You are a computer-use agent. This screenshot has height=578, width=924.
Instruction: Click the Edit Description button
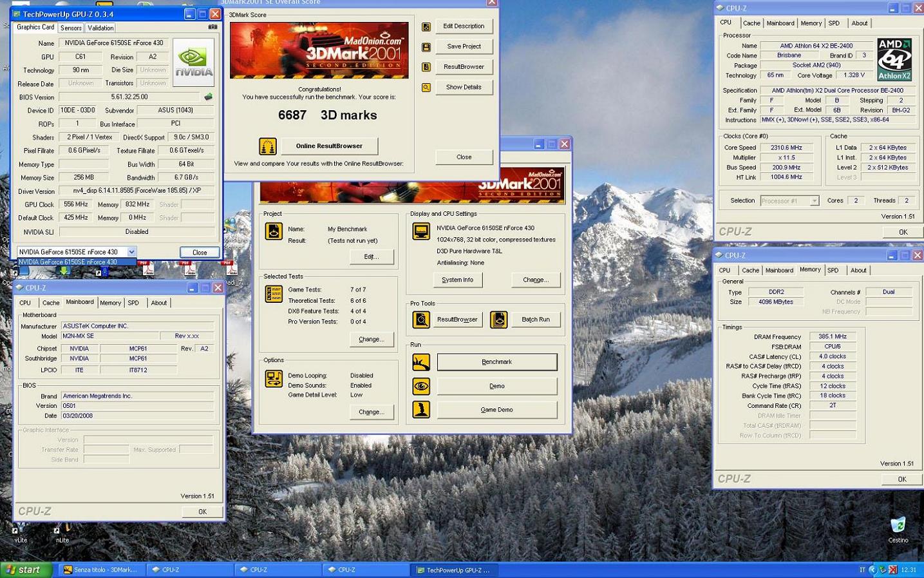[x=464, y=26]
